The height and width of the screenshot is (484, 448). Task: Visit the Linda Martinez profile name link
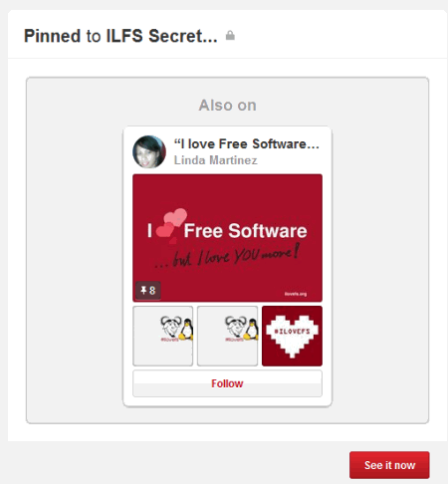pos(216,160)
